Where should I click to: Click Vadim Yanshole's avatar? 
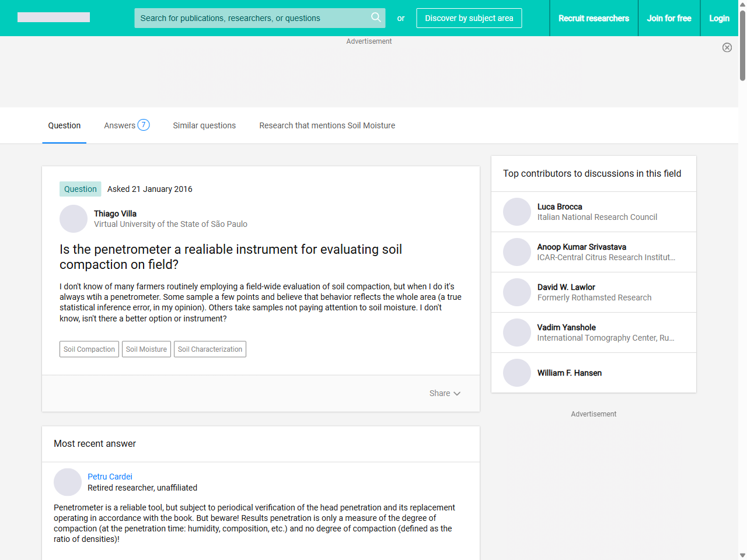click(517, 332)
